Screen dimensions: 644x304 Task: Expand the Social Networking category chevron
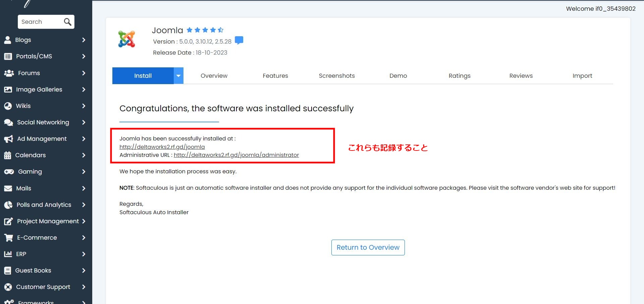click(x=84, y=122)
